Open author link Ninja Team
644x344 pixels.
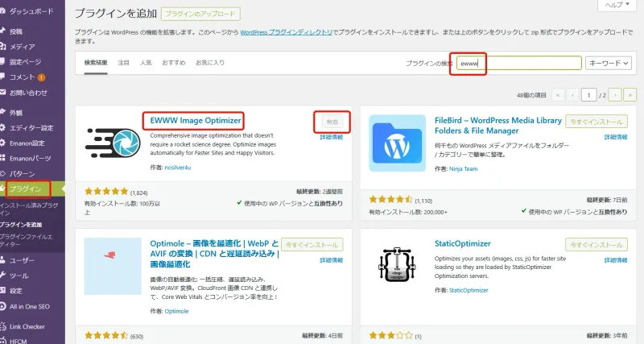coord(464,169)
